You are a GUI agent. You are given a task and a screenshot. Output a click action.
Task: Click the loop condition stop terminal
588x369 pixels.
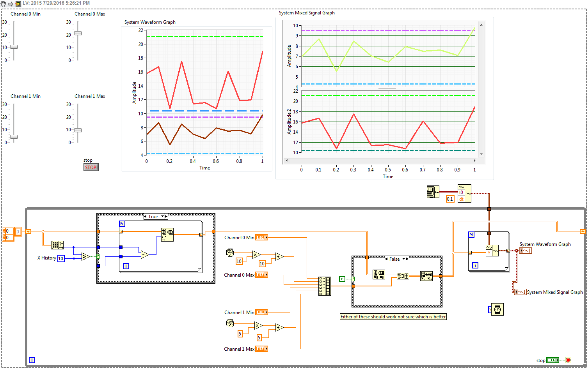click(568, 360)
